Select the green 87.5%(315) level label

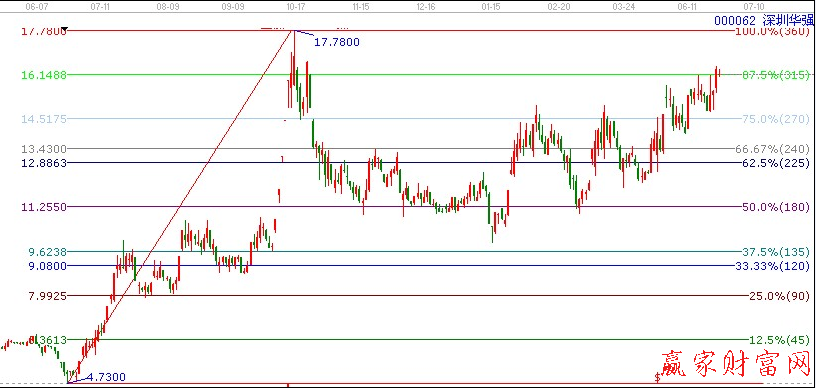tap(775, 75)
